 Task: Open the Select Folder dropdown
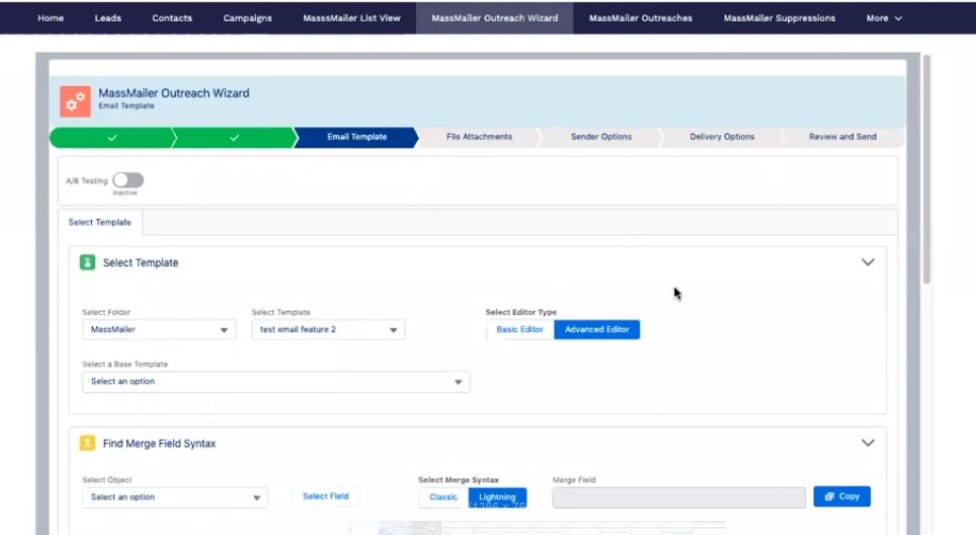[159, 330]
